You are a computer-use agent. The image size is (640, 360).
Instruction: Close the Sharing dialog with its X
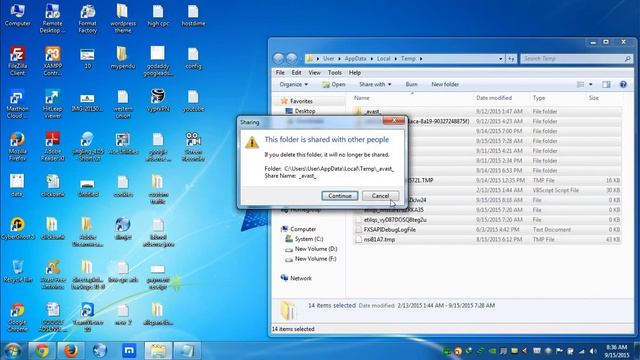(x=394, y=120)
